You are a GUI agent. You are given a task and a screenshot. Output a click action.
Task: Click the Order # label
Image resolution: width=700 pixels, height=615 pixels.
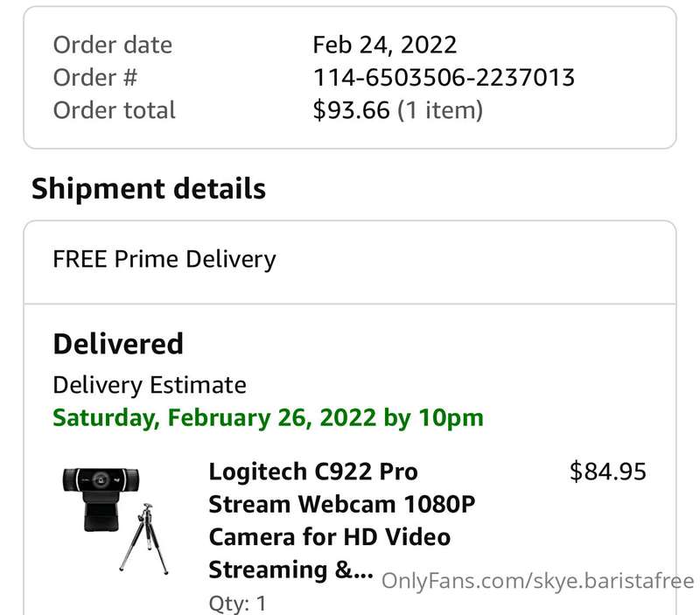[95, 78]
